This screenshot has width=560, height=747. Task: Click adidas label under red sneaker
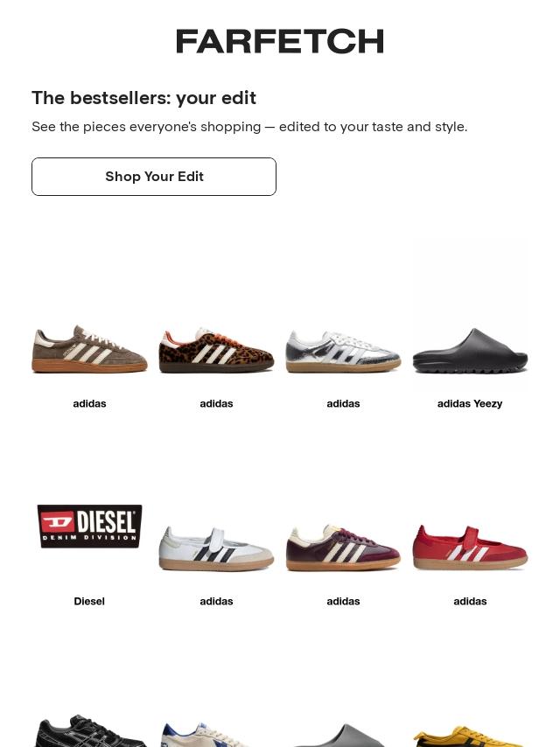coord(470,601)
